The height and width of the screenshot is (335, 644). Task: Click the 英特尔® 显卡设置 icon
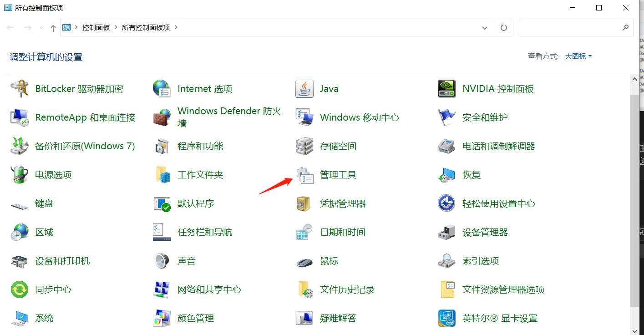coord(447,318)
